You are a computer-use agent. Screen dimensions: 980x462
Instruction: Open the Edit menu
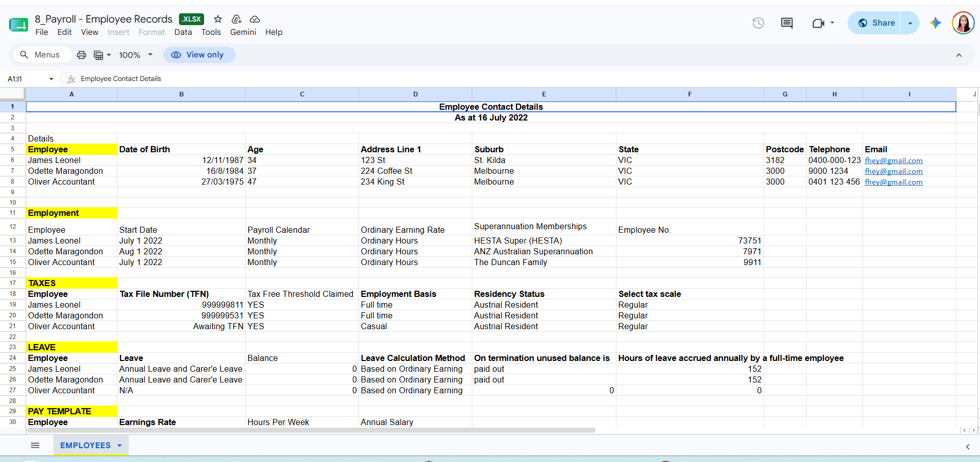[65, 32]
